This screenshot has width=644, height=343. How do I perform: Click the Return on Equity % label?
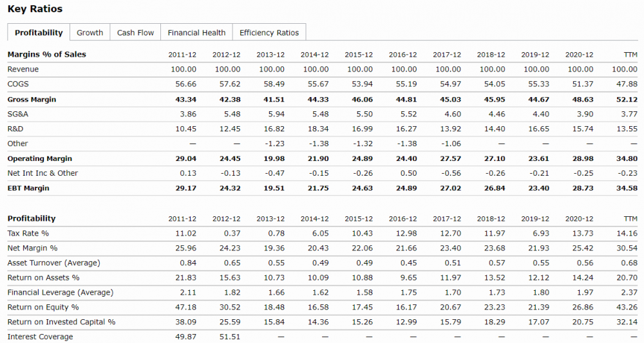click(x=43, y=307)
